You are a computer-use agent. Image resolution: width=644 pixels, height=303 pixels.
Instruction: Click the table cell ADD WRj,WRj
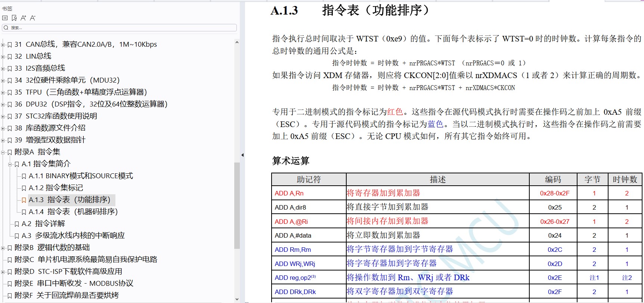point(309,264)
